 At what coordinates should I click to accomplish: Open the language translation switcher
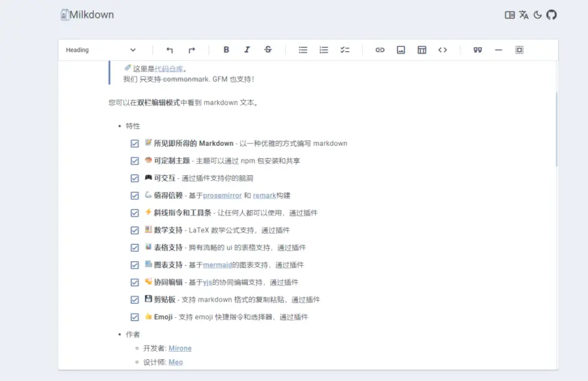click(x=524, y=15)
